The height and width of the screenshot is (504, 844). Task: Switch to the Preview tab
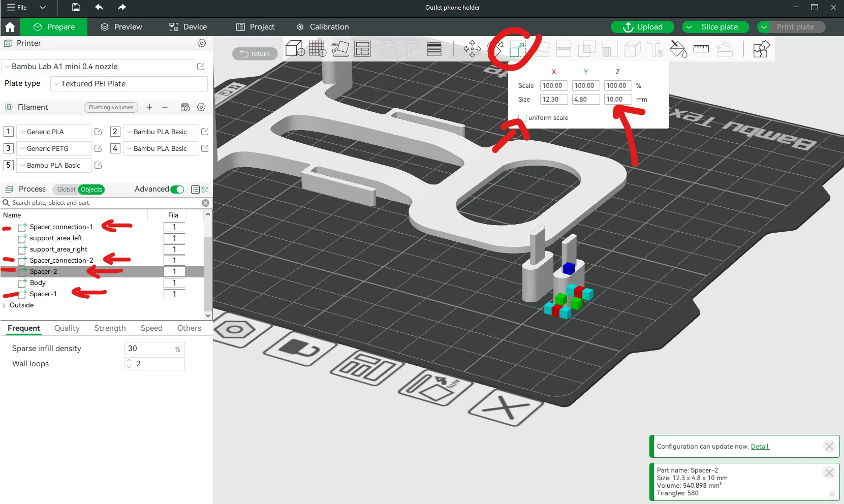(121, 27)
